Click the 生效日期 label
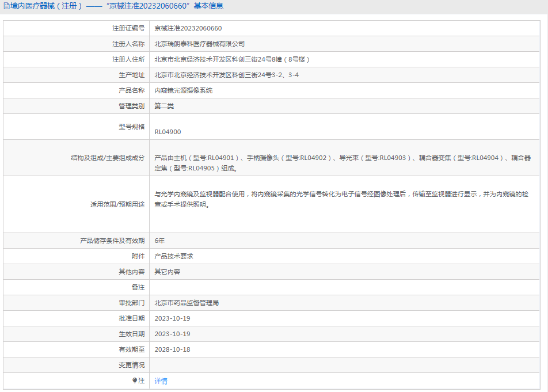The height and width of the screenshot is (392, 548). coord(131,334)
